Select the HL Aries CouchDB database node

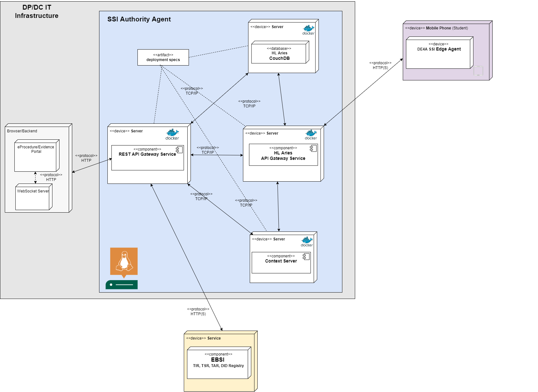[280, 52]
